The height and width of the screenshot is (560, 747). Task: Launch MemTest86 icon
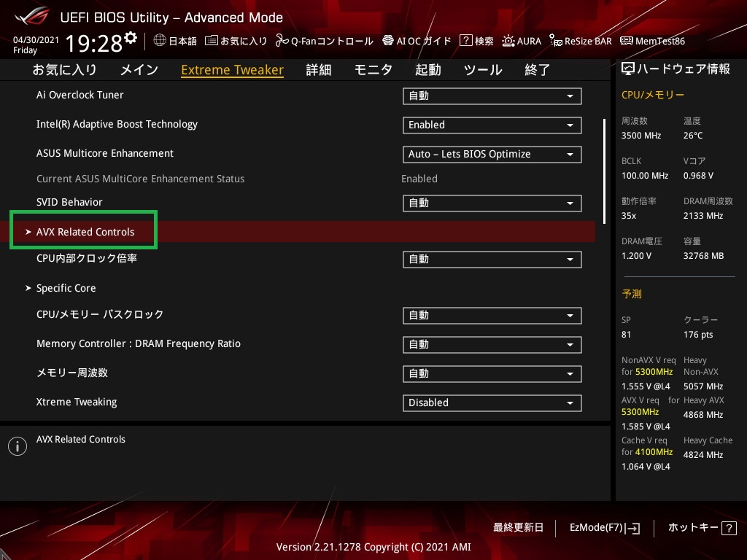[x=627, y=41]
